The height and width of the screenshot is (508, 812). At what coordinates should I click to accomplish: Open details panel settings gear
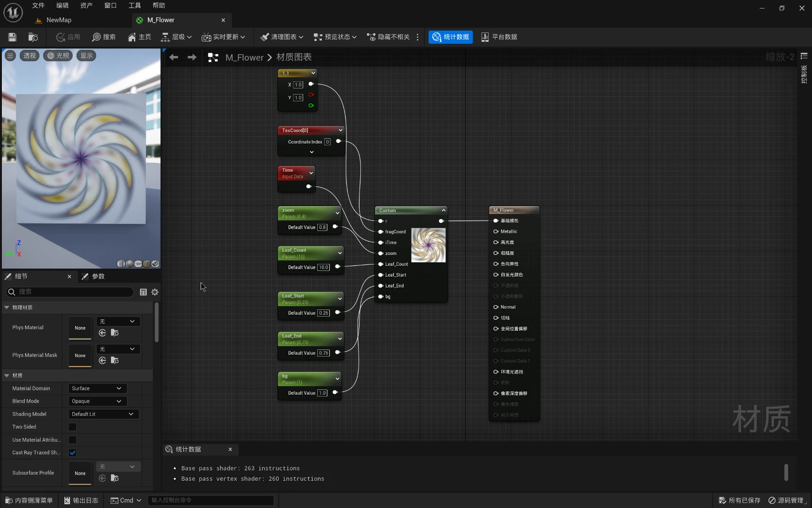tap(155, 292)
